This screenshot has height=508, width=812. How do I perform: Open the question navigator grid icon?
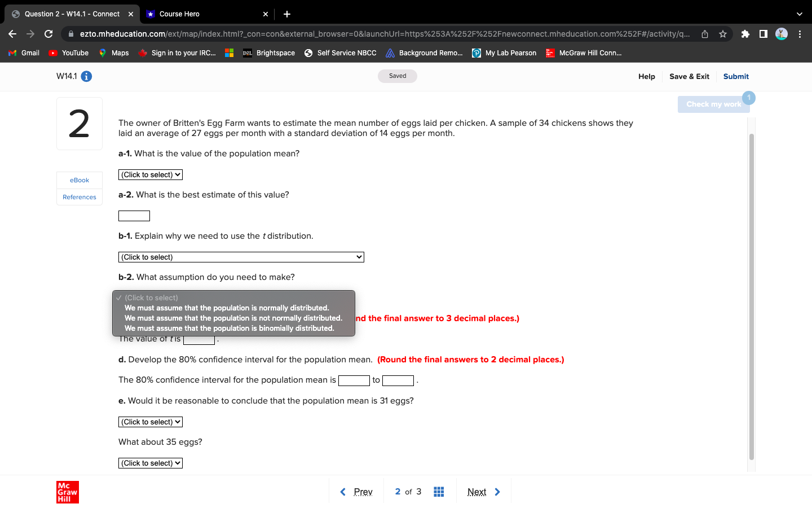coord(439,492)
